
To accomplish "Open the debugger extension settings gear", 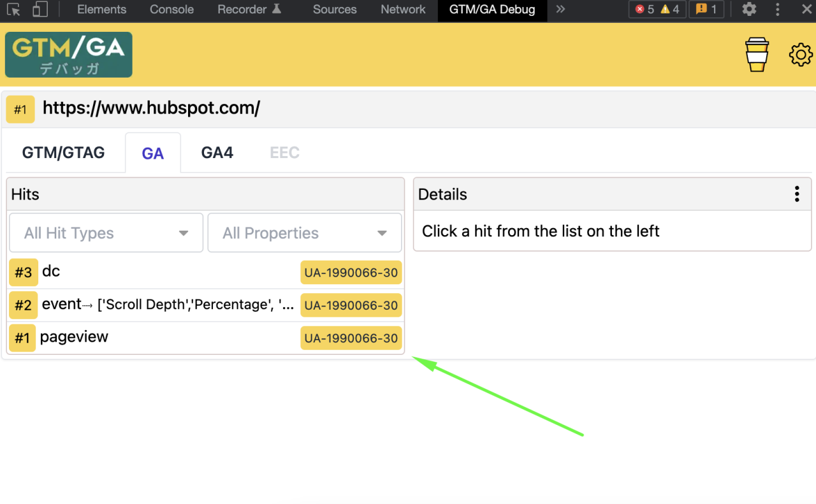I will click(x=801, y=55).
